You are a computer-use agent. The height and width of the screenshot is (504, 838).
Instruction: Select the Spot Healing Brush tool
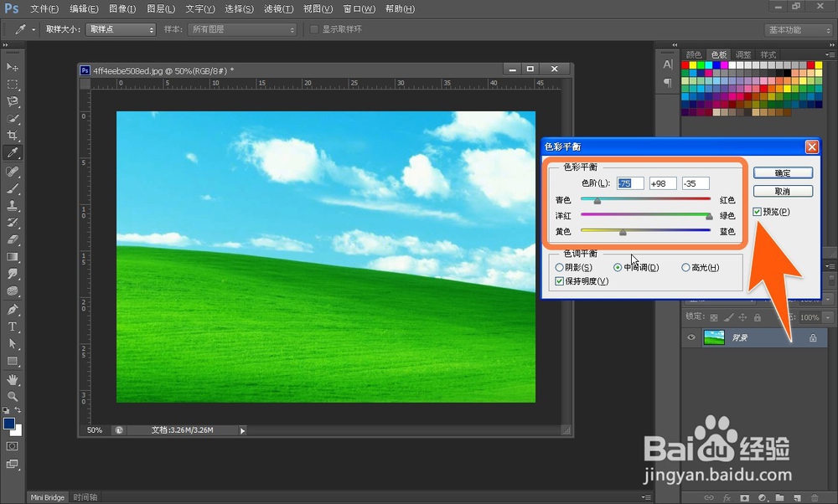click(13, 172)
